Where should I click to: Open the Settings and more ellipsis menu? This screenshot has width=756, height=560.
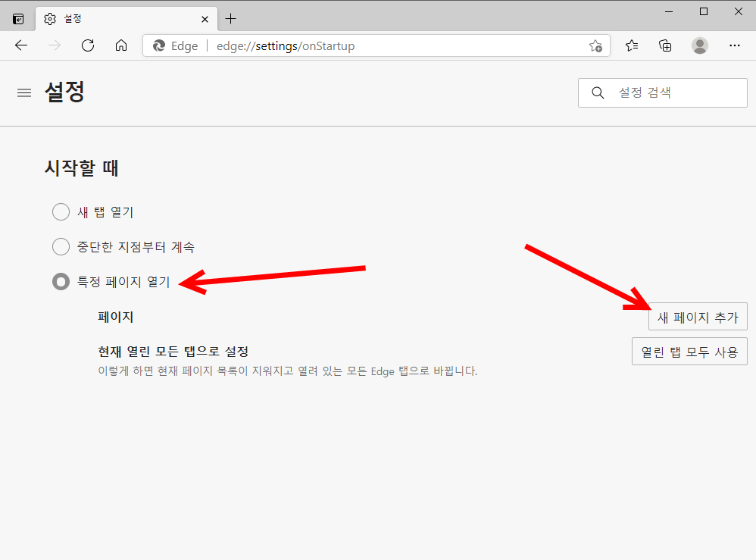[734, 45]
